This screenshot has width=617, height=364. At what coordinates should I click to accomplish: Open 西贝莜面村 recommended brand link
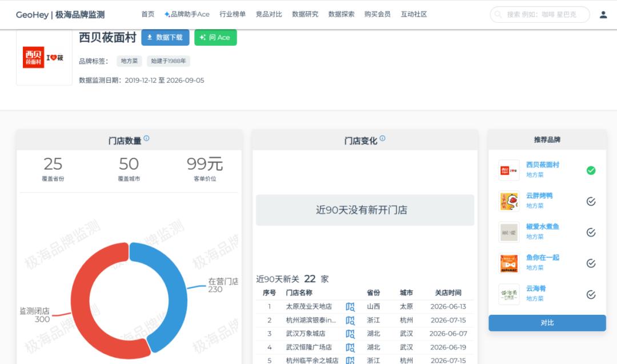[543, 165]
